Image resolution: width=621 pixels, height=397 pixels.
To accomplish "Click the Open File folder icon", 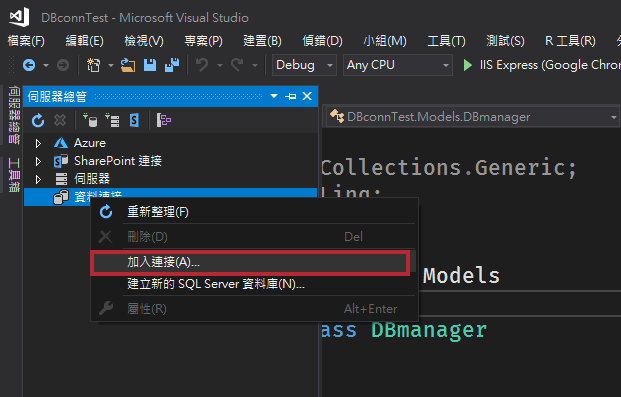I will (128, 65).
